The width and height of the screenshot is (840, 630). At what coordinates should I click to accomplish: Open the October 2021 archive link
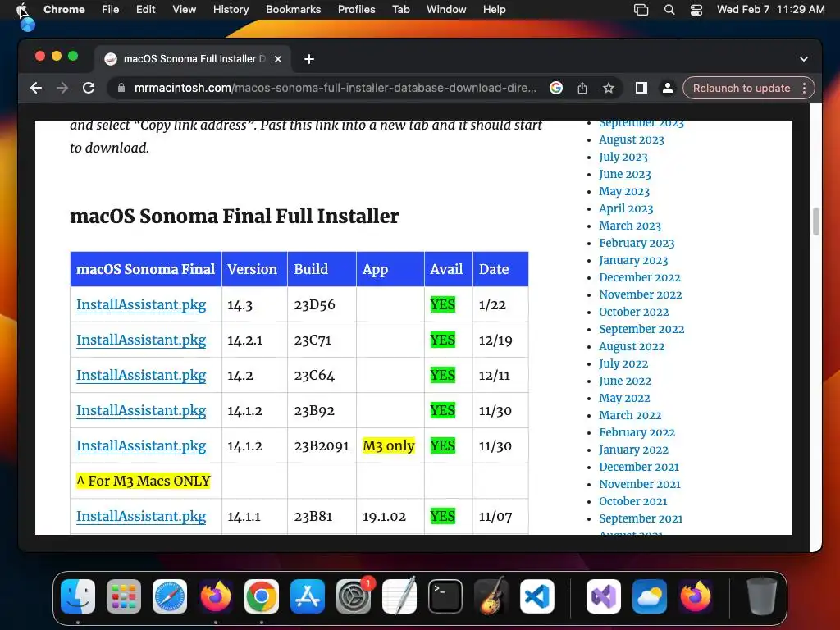pyautogui.click(x=633, y=501)
